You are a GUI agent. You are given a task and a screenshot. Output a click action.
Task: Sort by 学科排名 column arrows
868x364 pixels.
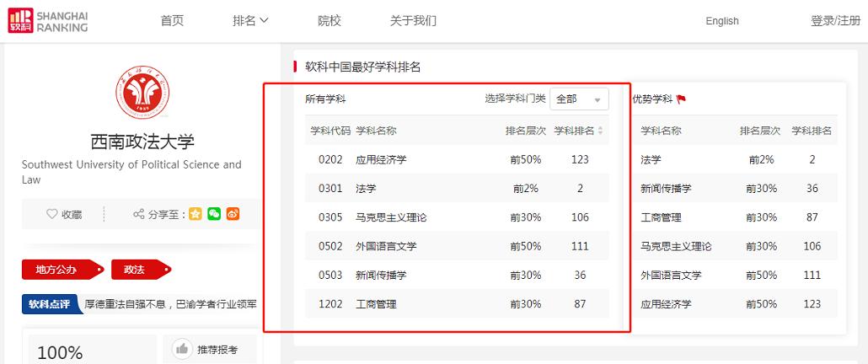pos(601,131)
